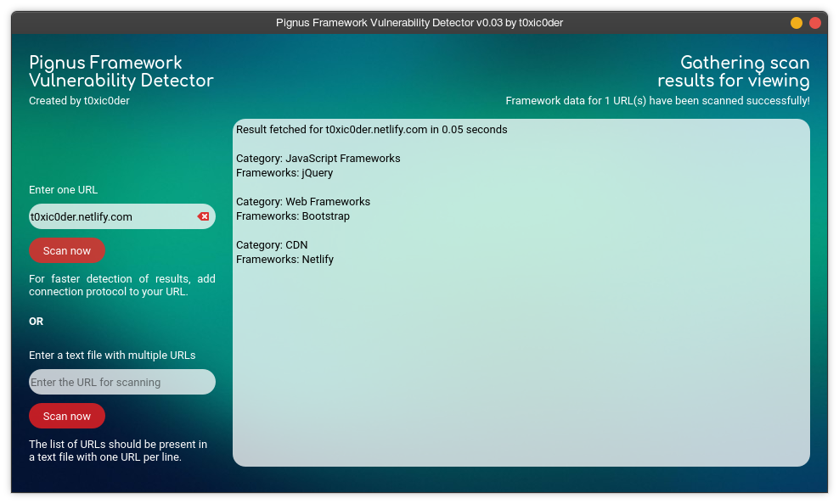
Task: Click Scan now below the text file field
Action: (x=67, y=416)
